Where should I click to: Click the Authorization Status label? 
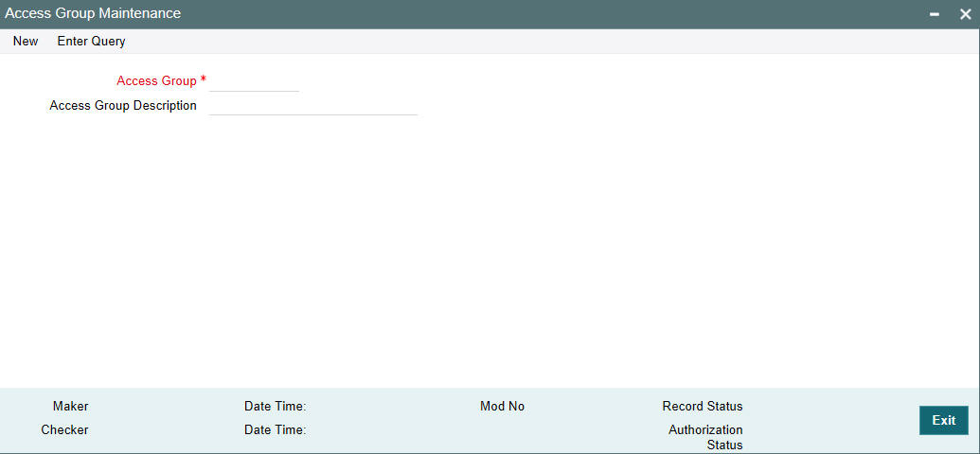[705, 437]
